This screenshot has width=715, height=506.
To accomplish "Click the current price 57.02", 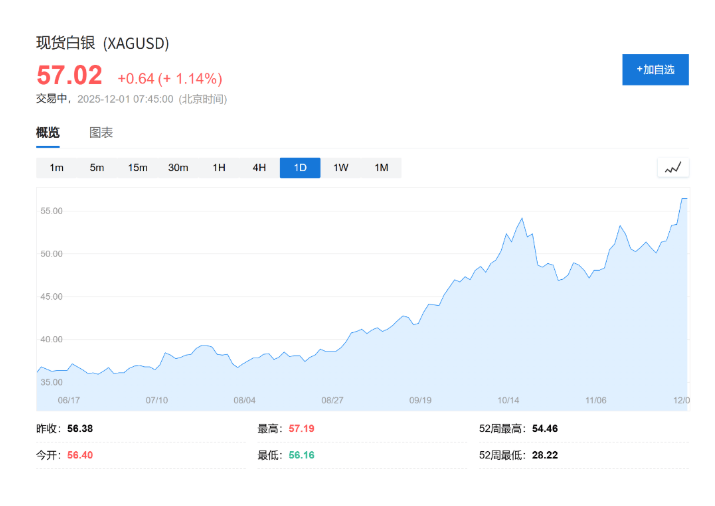I will 70,76.
